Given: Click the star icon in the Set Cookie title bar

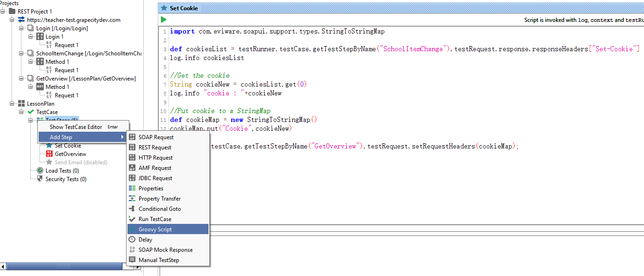Looking at the screenshot, I should point(164,8).
